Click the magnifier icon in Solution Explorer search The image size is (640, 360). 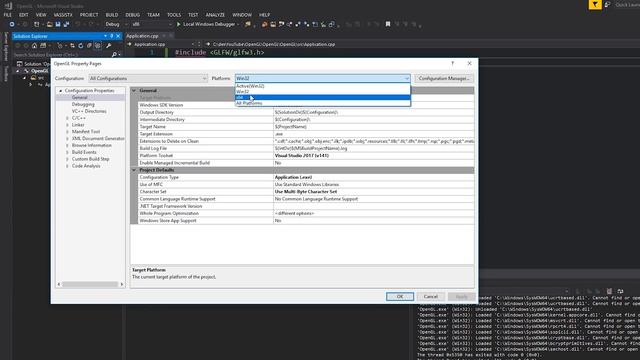(x=114, y=55)
